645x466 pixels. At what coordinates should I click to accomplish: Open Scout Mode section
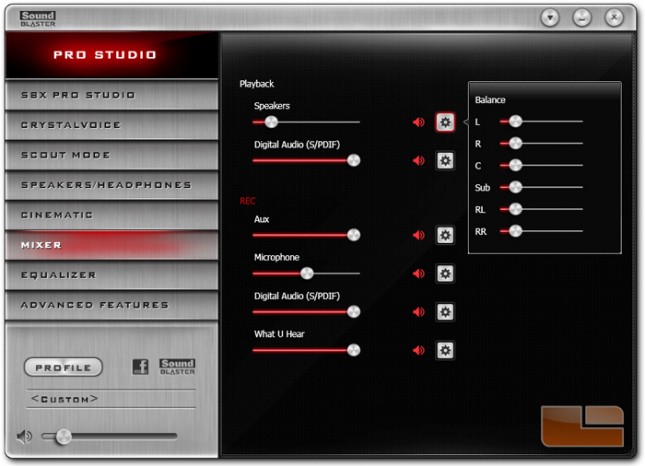(112, 155)
